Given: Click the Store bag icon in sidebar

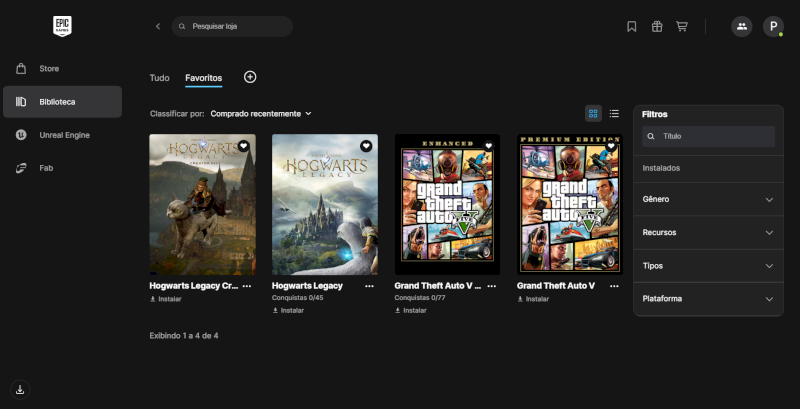Looking at the screenshot, I should [21, 68].
